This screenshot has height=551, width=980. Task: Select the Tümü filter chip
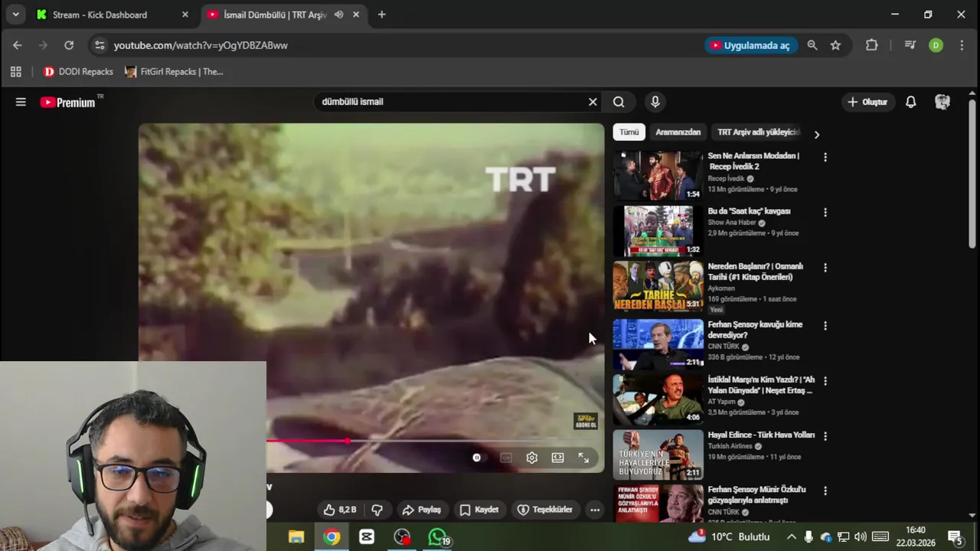tap(629, 132)
